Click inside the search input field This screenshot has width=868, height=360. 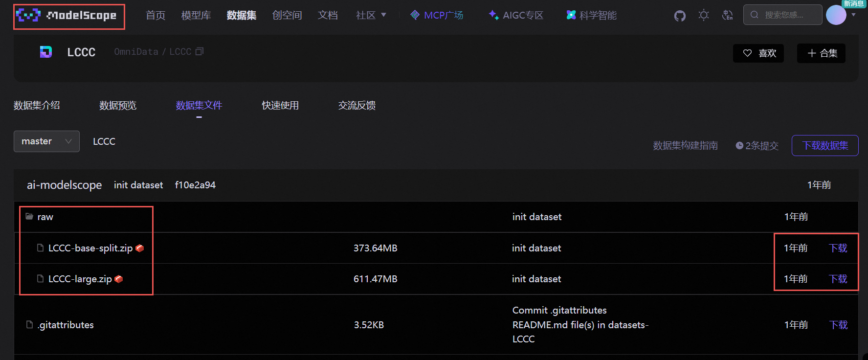tap(783, 15)
